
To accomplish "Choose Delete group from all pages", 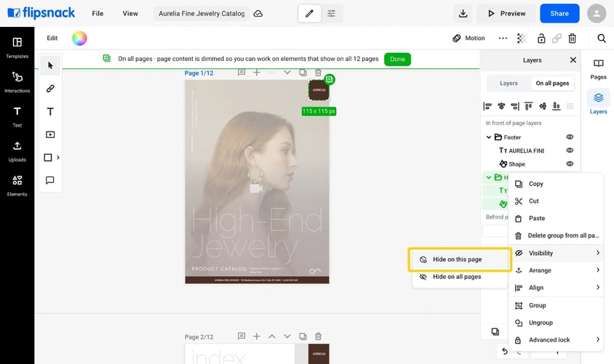I will coord(556,235).
